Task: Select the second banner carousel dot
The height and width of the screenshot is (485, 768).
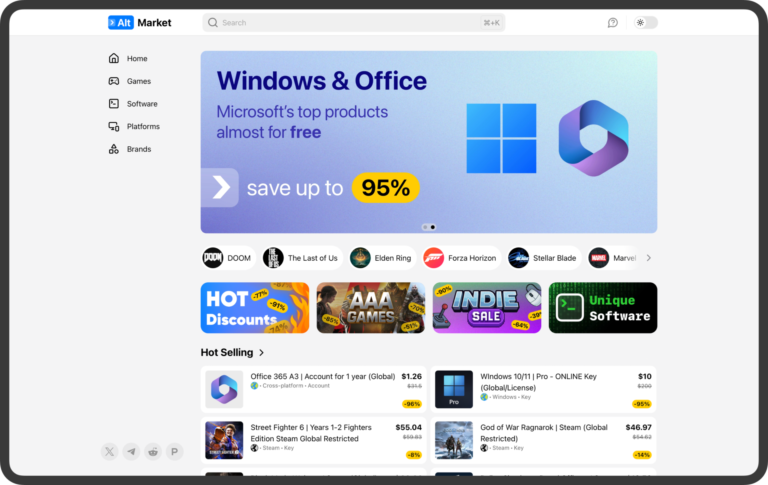Action: click(x=433, y=227)
